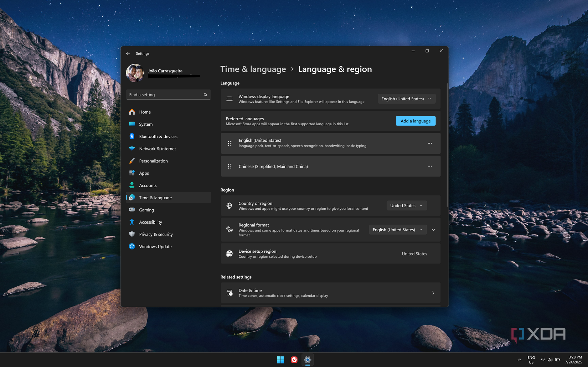
Task: Open Date & time related settings
Action: (x=330, y=293)
